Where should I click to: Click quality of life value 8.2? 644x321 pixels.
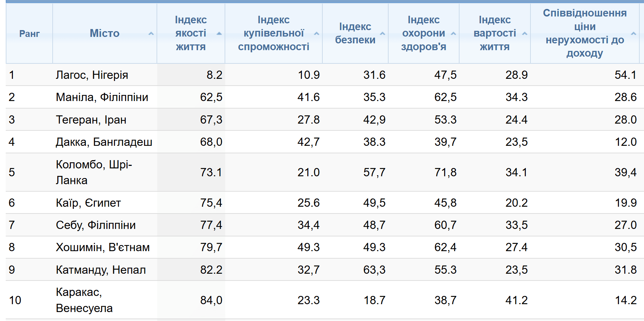[214, 75]
